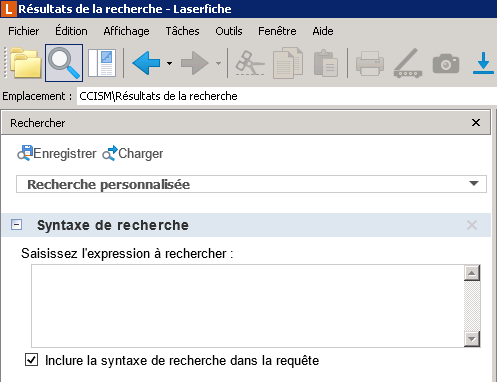Click the scissors cut icon
Image resolution: width=497 pixels, height=382 pixels.
[250, 63]
